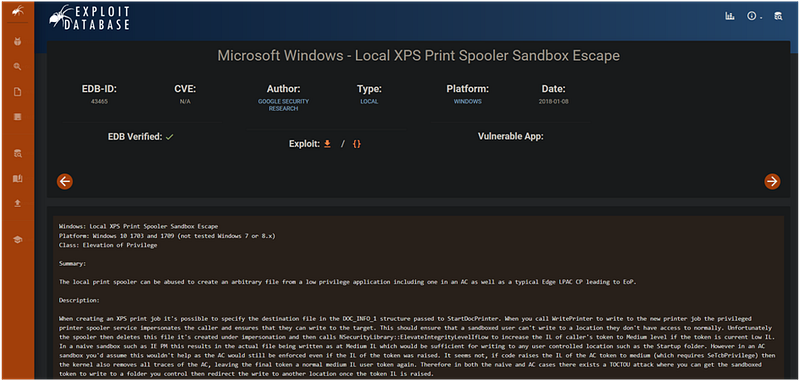
Task: Open the Shellcodes icon in sidebar
Action: (17, 117)
